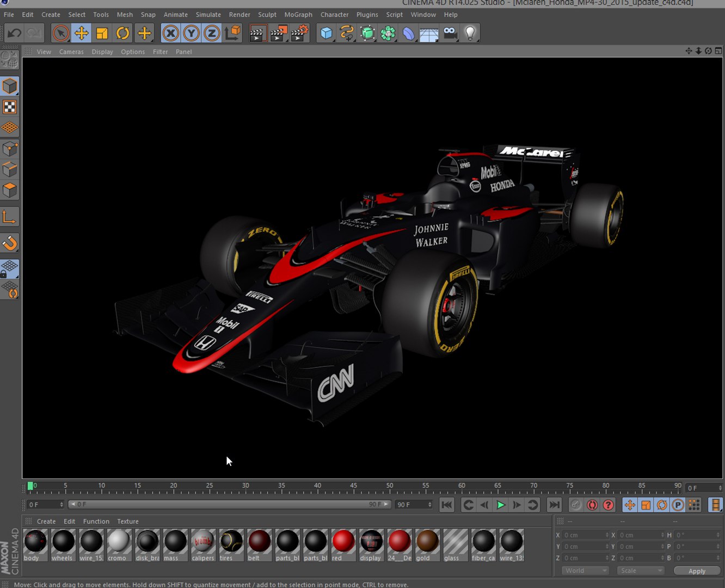Toggle the axis L-shaped icon

click(x=10, y=217)
